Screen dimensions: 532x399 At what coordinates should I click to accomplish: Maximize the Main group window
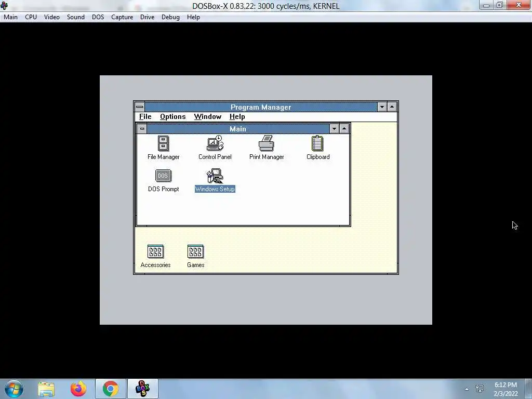344,129
